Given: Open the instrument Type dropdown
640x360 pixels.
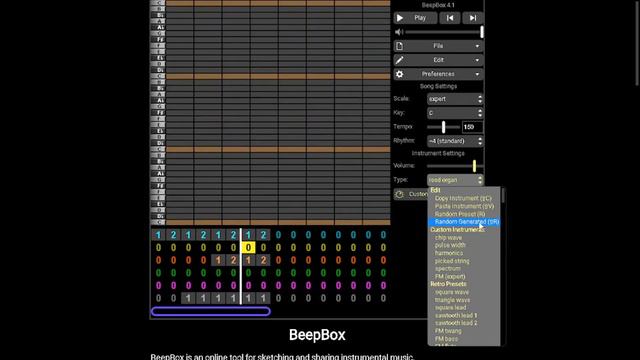Looking at the screenshot, I should click(455, 180).
